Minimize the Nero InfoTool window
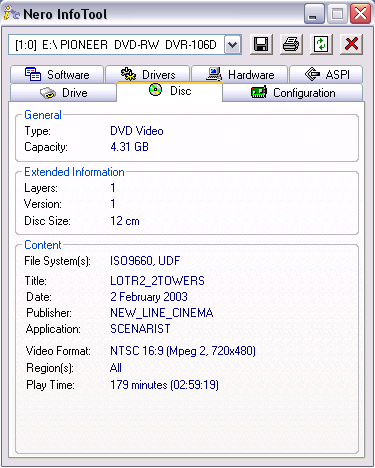Viewport: 375px width, 468px height. 314,14
